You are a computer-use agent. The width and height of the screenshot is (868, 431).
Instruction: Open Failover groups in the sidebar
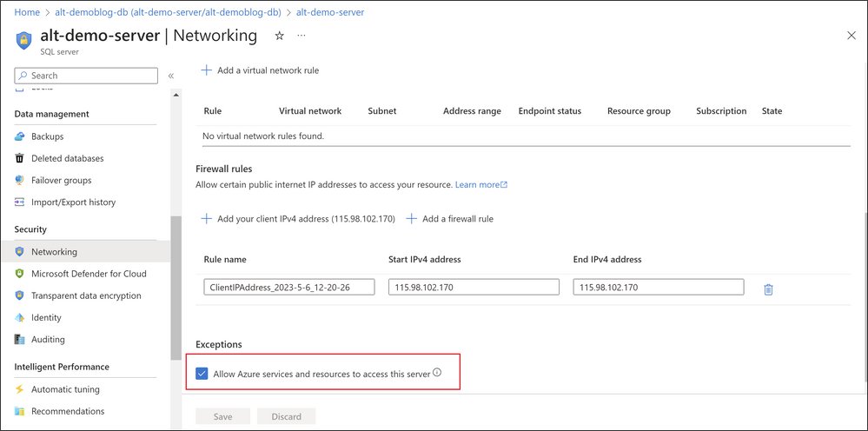click(62, 181)
